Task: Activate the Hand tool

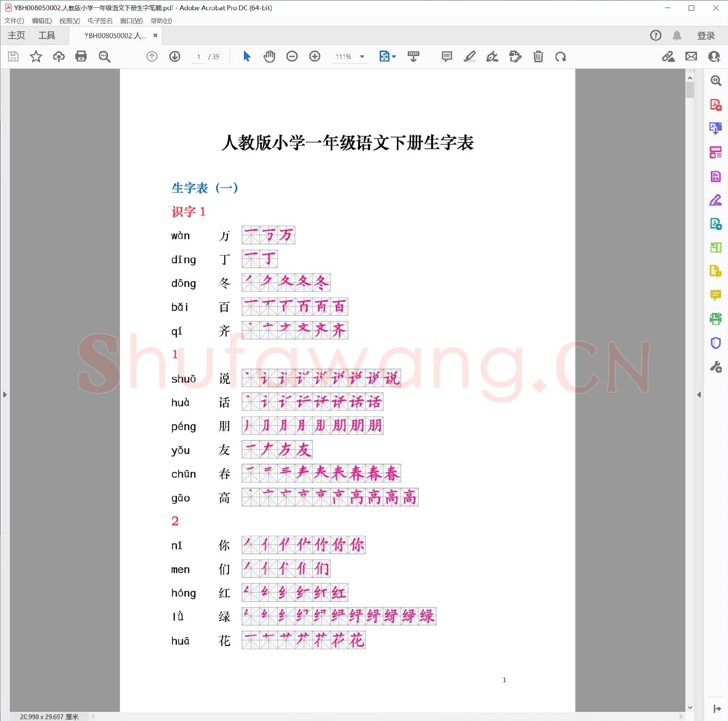Action: [269, 56]
